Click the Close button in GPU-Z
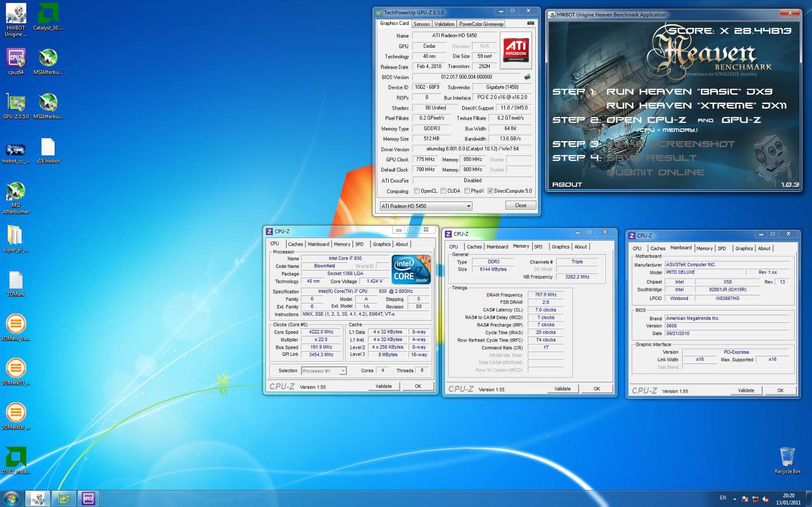Screen dimensions: 812x507 point(520,206)
